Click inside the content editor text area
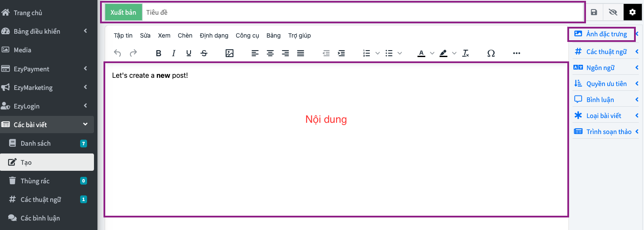The image size is (644, 230). click(336, 140)
